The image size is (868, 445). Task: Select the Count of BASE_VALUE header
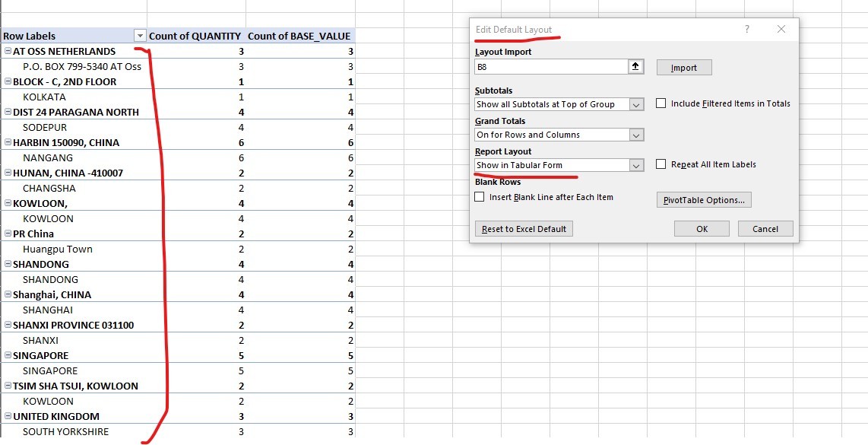[x=299, y=36]
